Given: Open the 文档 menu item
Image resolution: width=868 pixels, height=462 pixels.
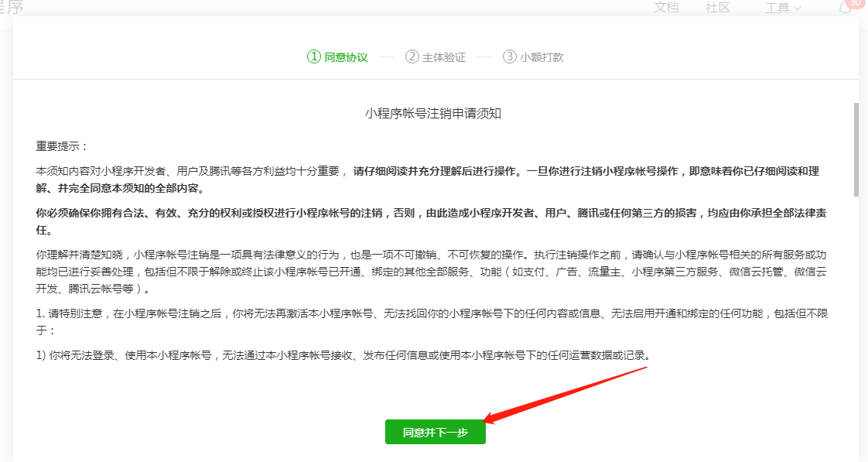Looking at the screenshot, I should point(666,7).
